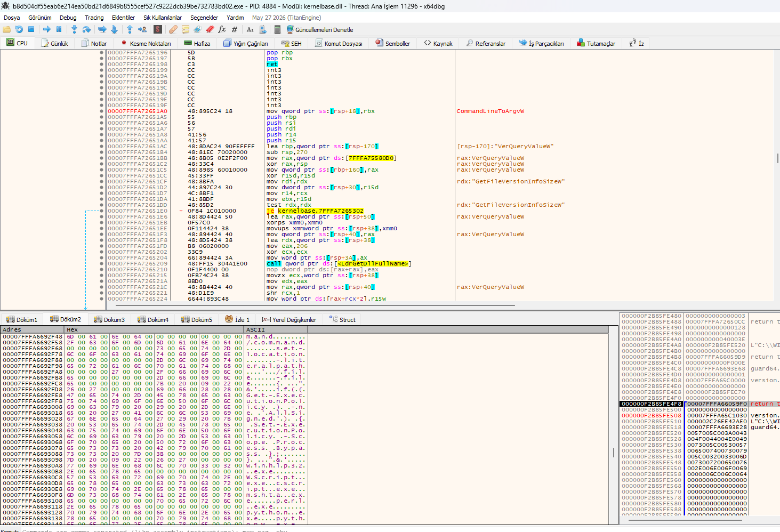This screenshot has width=780, height=532.
Task: Click the Step into icon
Action: click(74, 29)
